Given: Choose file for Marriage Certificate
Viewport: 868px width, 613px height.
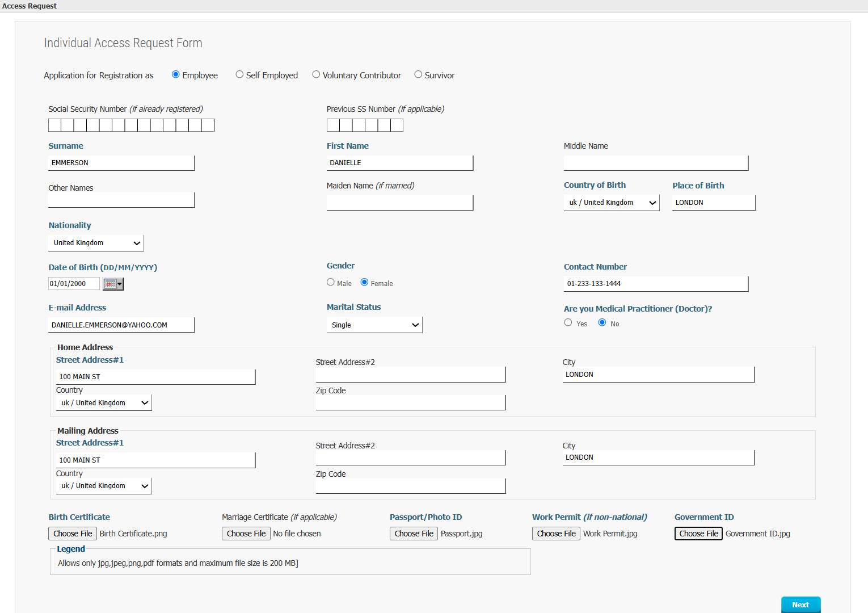Looking at the screenshot, I should coord(246,534).
